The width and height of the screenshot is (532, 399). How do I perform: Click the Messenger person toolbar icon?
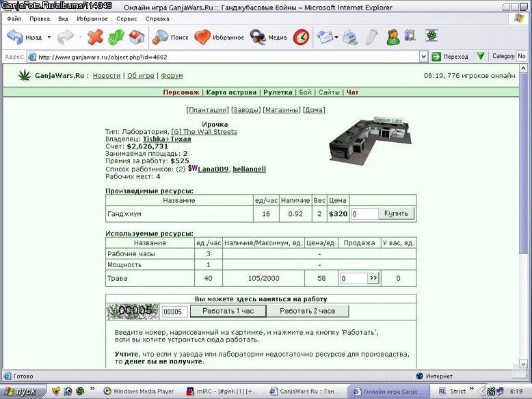(x=393, y=37)
